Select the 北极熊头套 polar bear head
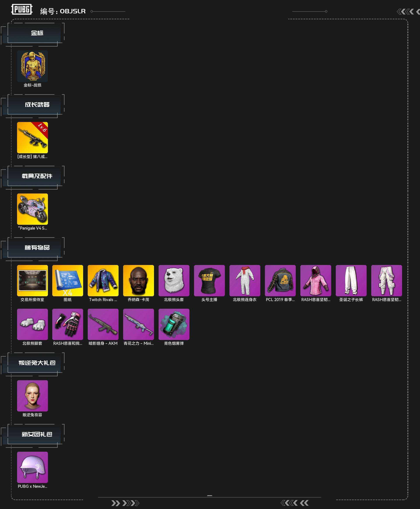 click(174, 281)
